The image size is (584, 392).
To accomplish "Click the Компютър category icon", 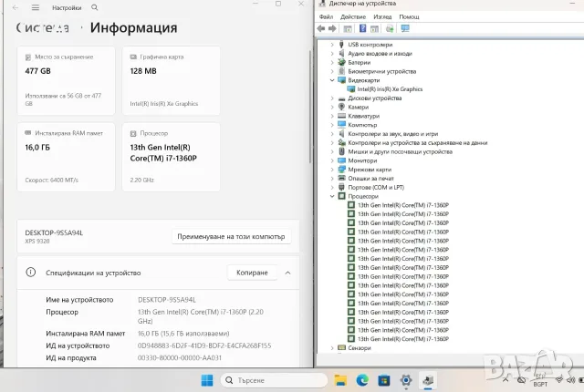I will click(341, 125).
